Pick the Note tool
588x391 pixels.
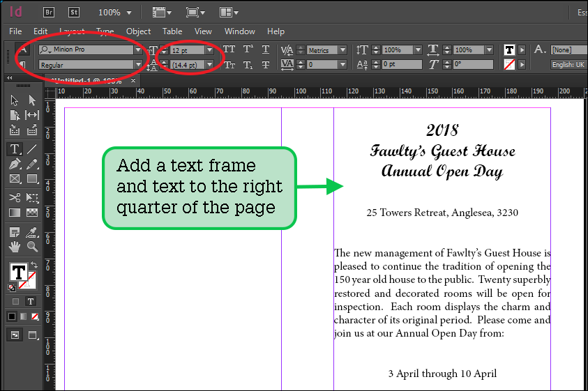tap(14, 232)
